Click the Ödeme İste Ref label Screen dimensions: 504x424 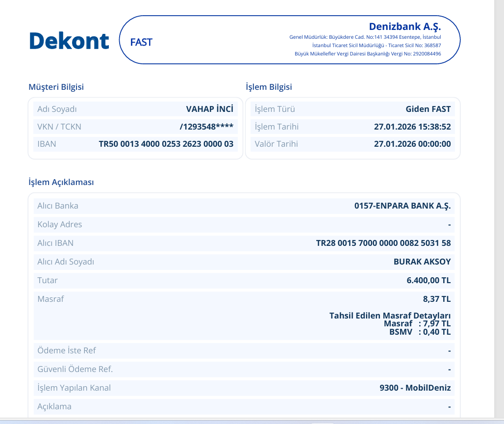point(67,350)
